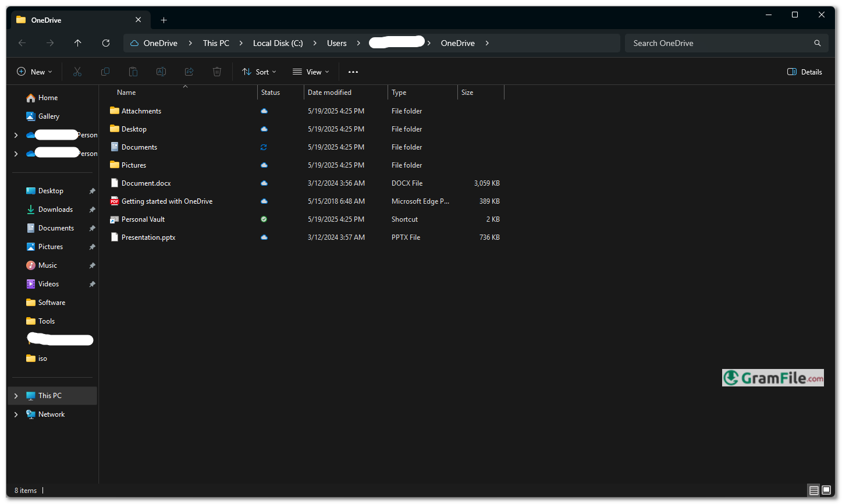The height and width of the screenshot is (504, 842).
Task: Click Local Disk (C:) in address bar
Action: coord(278,43)
